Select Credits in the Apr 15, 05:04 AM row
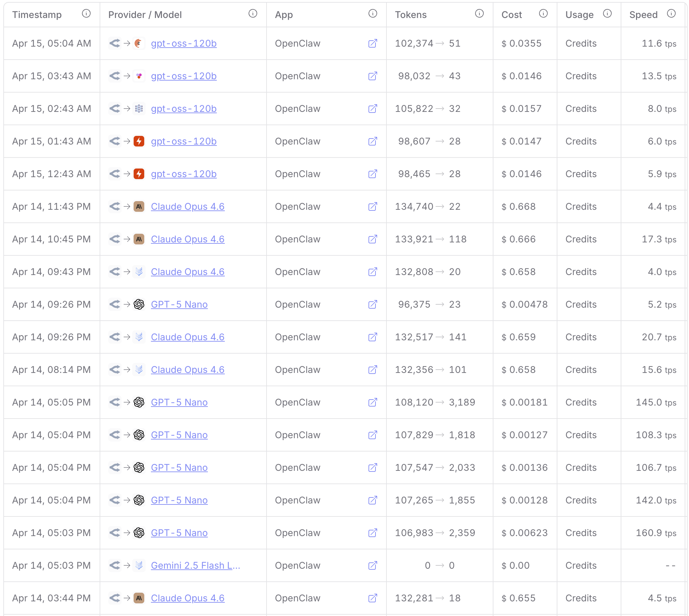This screenshot has height=616, width=689. tap(581, 43)
